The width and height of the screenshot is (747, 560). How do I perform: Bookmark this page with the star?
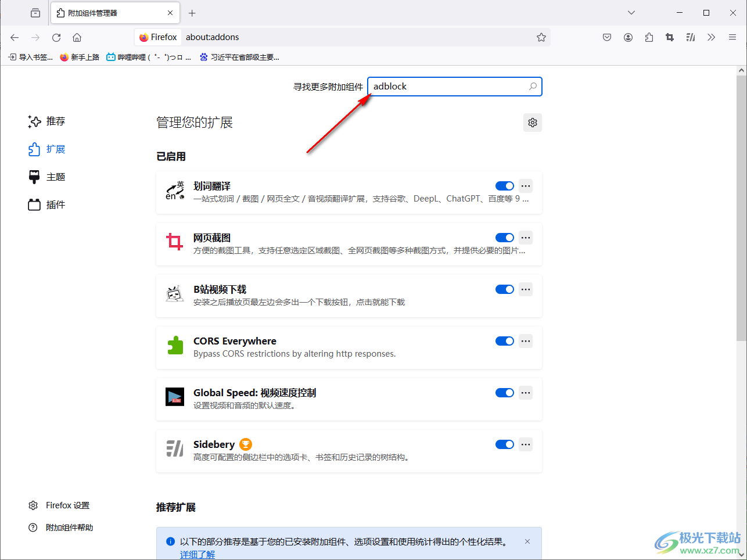(541, 37)
